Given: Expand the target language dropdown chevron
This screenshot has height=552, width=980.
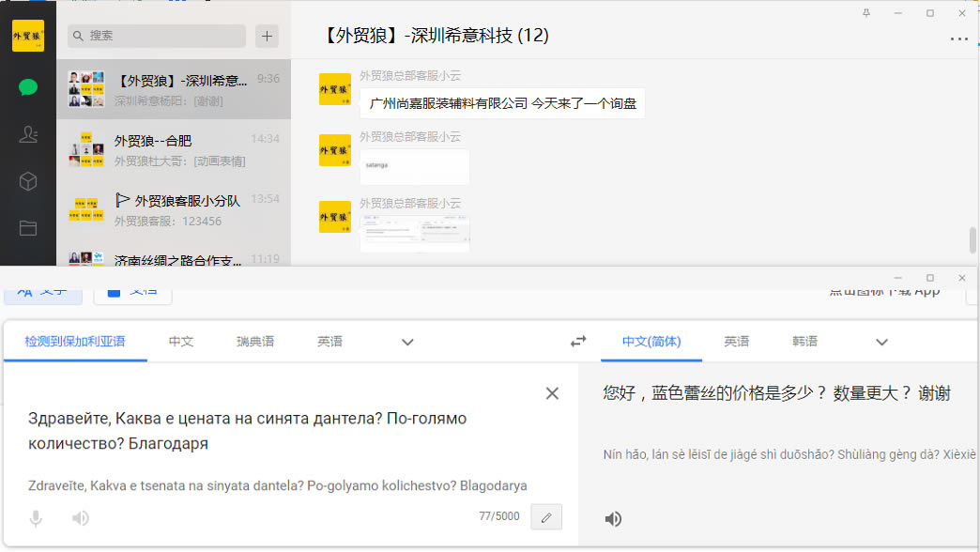Looking at the screenshot, I should click(881, 342).
